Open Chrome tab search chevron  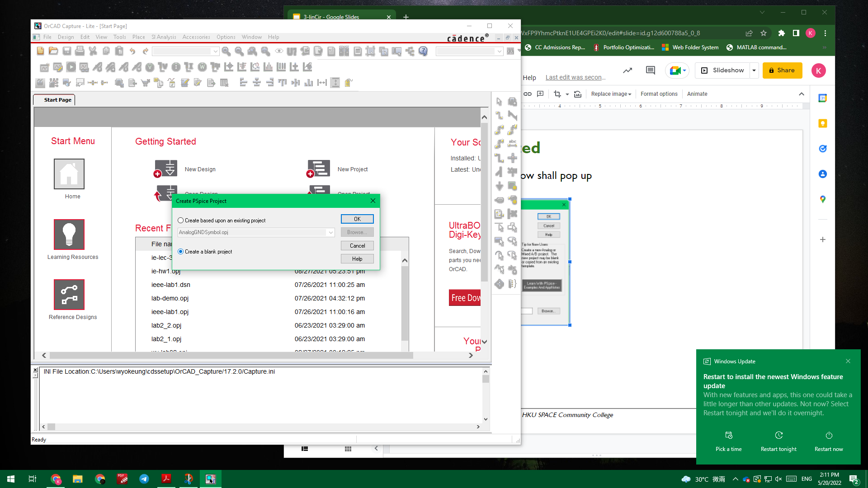coord(762,13)
